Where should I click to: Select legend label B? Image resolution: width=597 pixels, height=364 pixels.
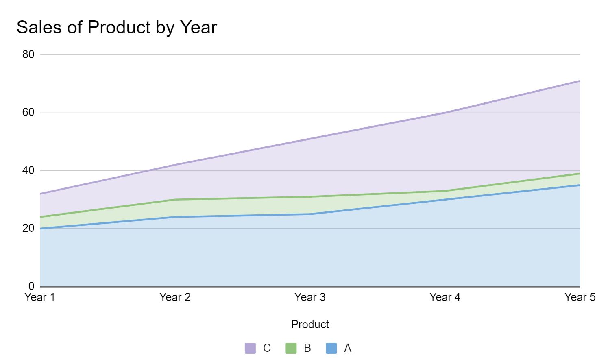click(x=307, y=348)
